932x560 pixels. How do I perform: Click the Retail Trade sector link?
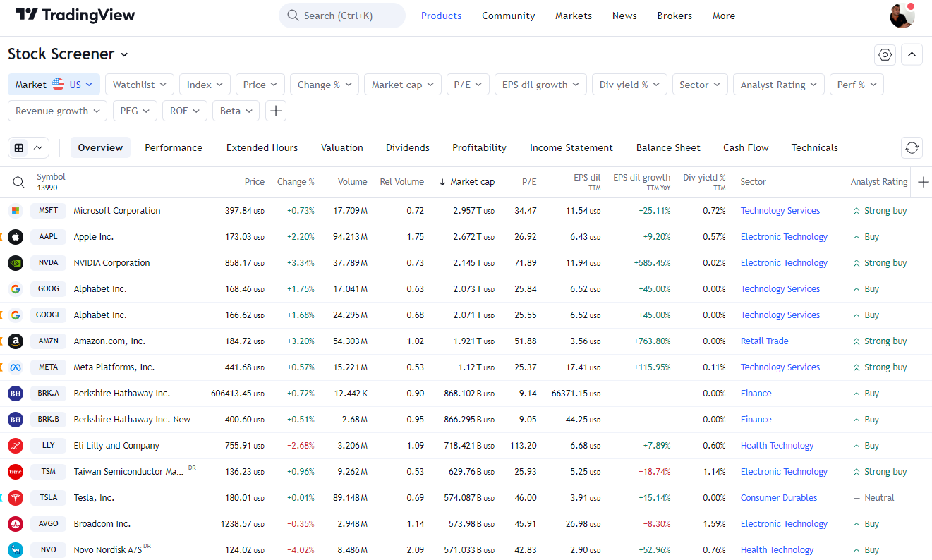coord(764,341)
